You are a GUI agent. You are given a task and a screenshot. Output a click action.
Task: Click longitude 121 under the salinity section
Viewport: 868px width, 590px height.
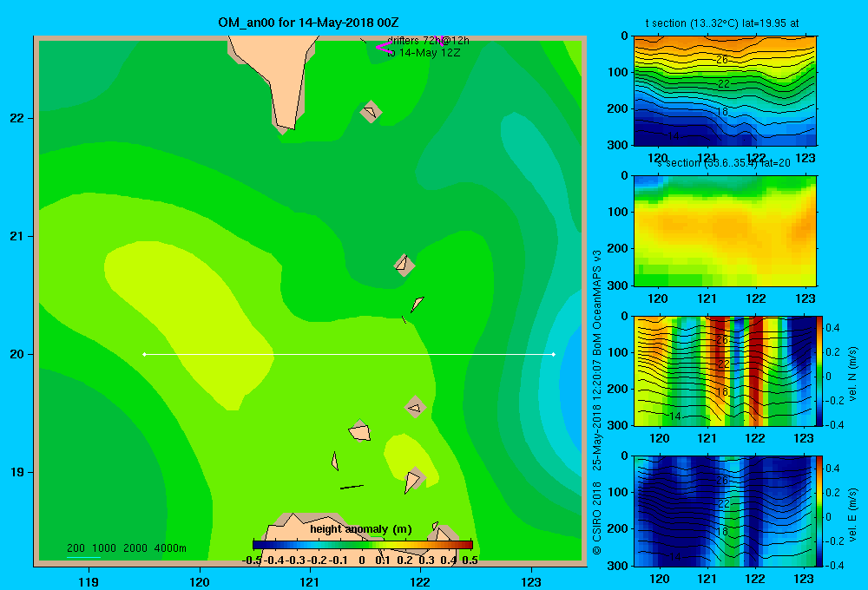(x=707, y=298)
